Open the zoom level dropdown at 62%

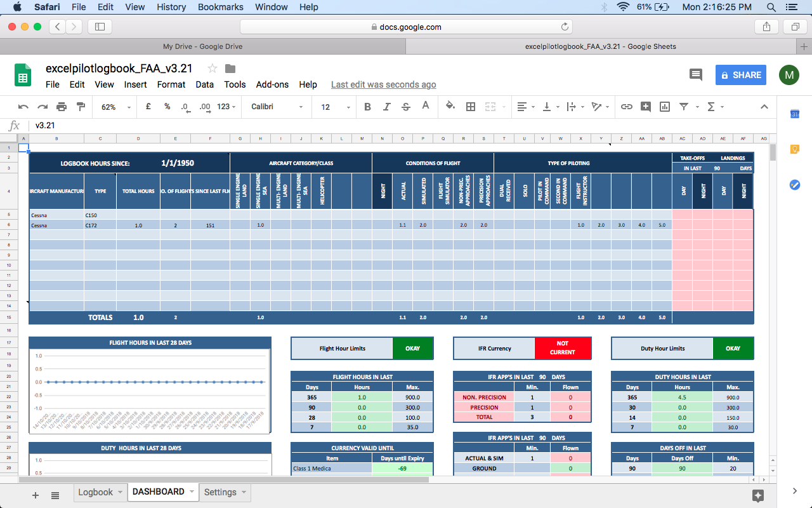[116, 107]
